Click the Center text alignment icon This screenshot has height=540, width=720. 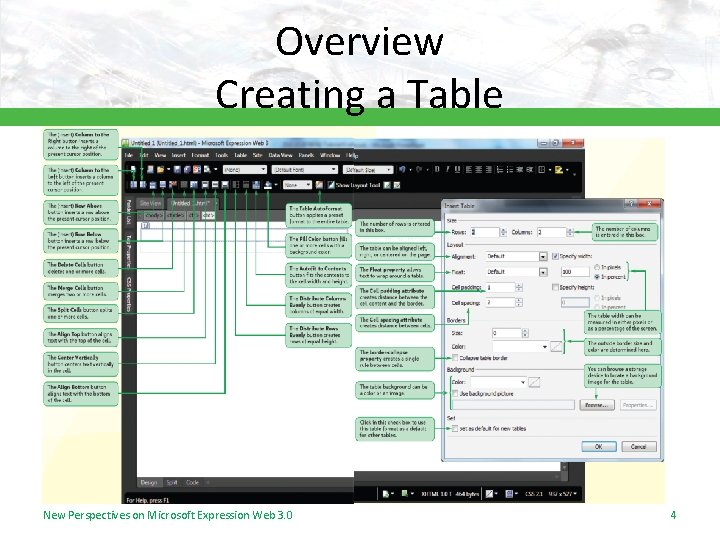478,169
